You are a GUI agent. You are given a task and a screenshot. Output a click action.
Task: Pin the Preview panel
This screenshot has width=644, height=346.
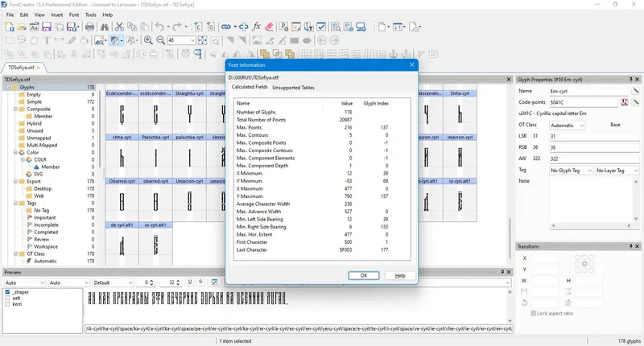[502, 272]
